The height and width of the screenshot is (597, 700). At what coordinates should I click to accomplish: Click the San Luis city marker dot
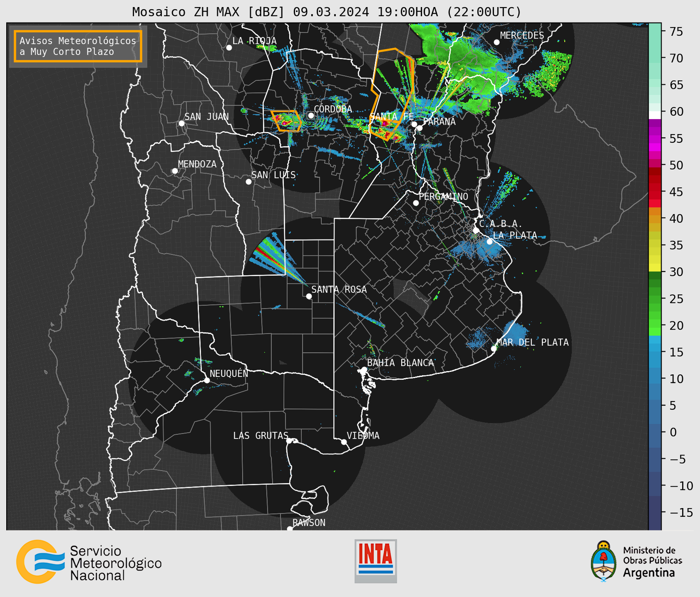pyautogui.click(x=249, y=182)
